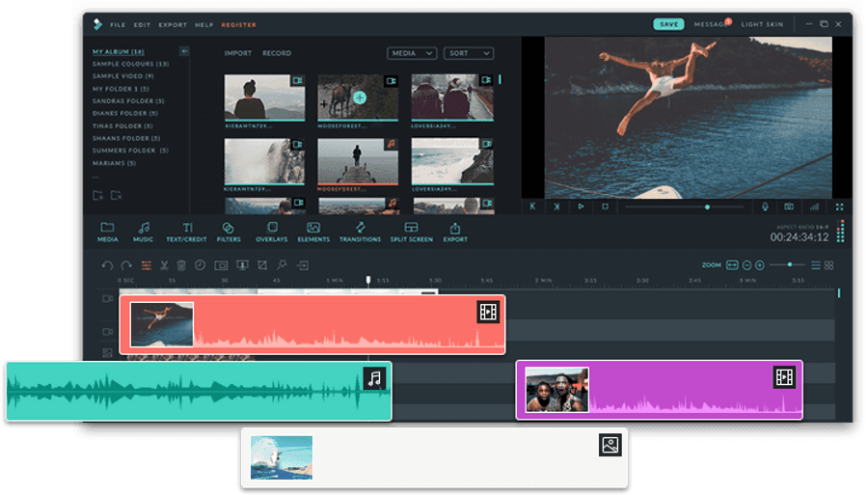
Task: Click the microphone voiceover icon
Action: tap(765, 206)
